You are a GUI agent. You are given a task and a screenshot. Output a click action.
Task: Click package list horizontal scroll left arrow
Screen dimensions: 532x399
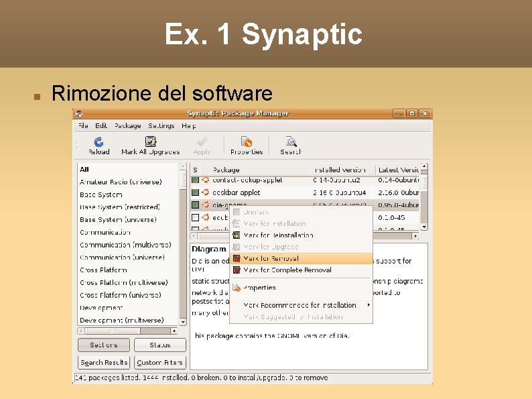click(x=193, y=235)
